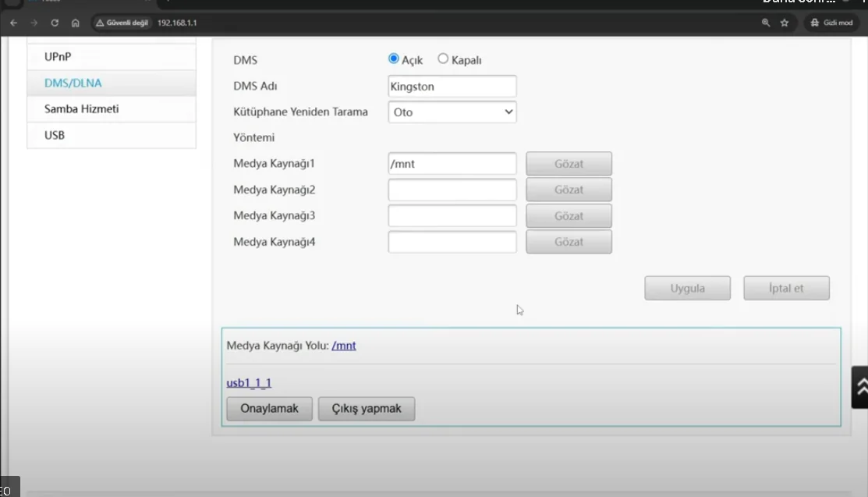Go to browser home page
The height and width of the screenshot is (497, 868).
75,23
